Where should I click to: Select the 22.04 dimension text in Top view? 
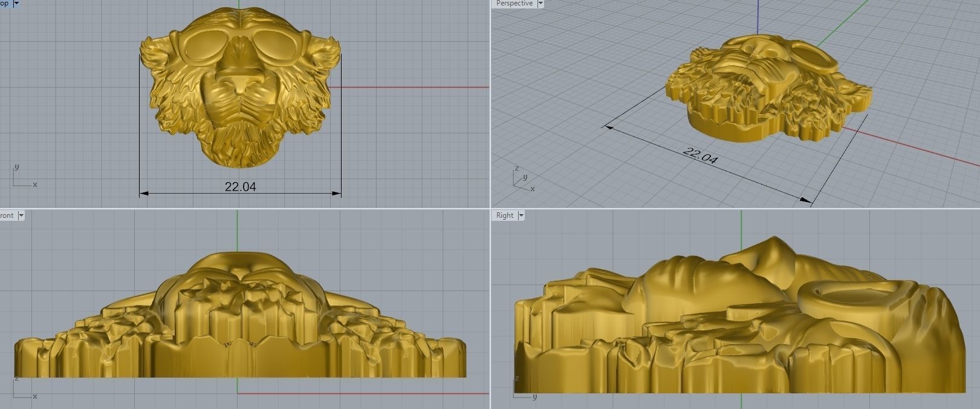pos(241,186)
